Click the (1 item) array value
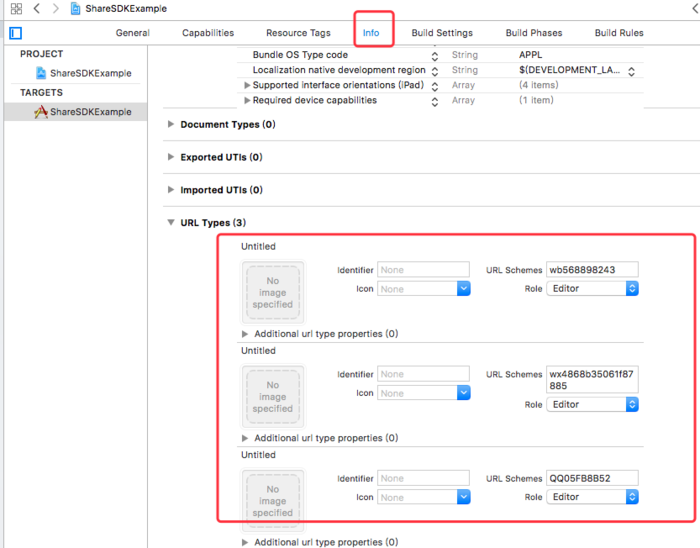This screenshot has width=700, height=548. [x=536, y=100]
